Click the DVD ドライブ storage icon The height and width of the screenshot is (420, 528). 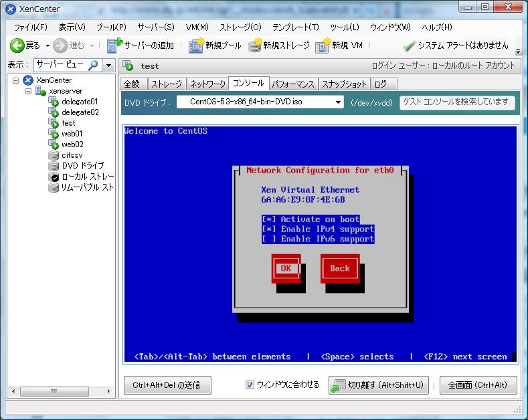pos(54,166)
